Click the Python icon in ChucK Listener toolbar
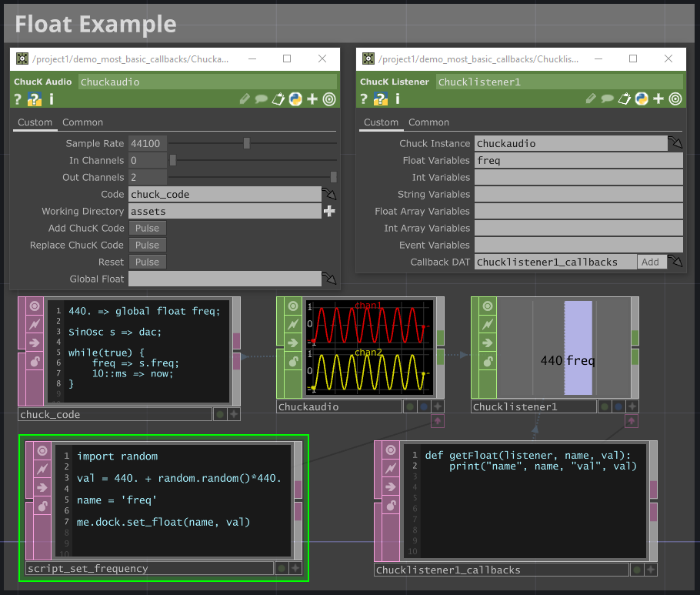 [642, 99]
